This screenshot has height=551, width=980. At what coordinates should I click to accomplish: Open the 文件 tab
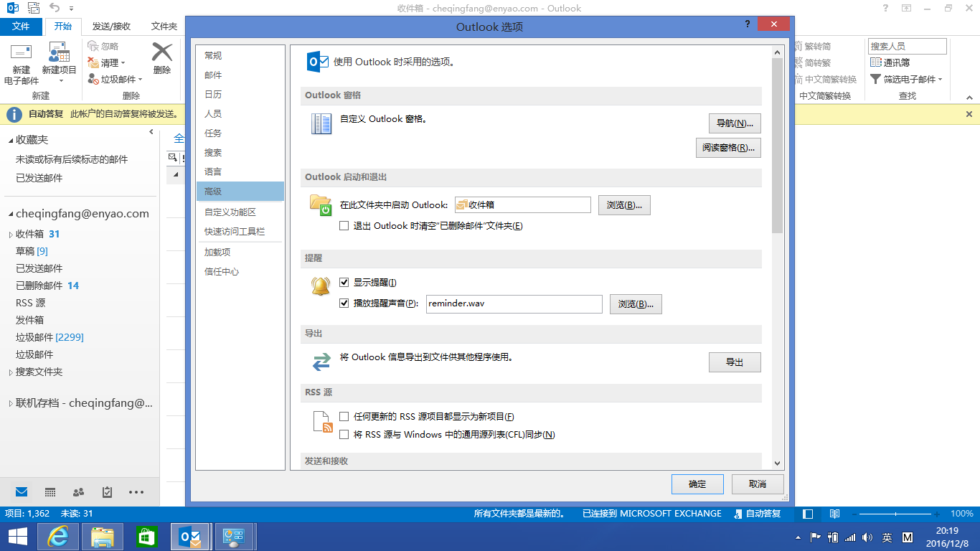tap(21, 27)
